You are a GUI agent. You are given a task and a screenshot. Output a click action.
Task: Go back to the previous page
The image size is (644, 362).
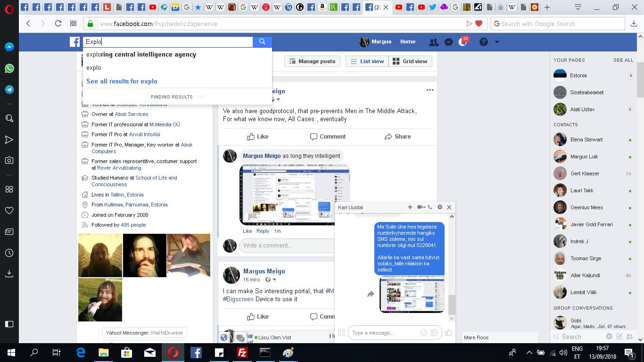(x=28, y=24)
